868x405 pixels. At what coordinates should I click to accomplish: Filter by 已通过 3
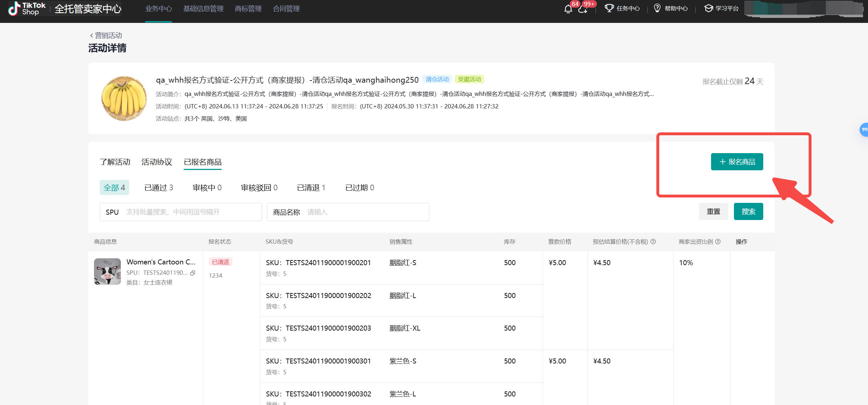coord(159,187)
